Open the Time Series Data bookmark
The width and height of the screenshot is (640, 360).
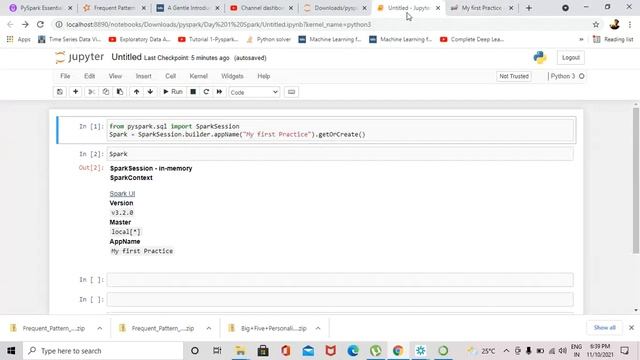point(69,39)
